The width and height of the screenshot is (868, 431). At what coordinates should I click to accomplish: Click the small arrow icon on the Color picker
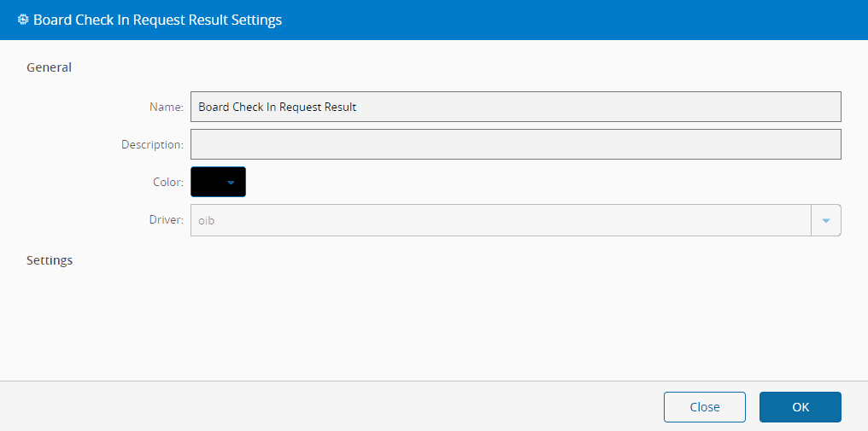pos(230,182)
